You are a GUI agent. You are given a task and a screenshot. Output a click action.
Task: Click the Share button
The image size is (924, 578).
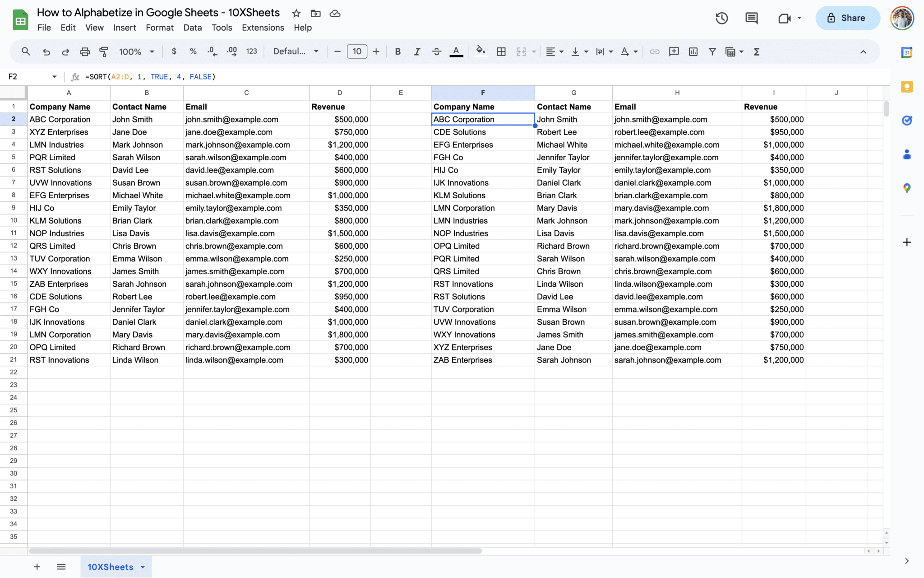pyautogui.click(x=847, y=18)
